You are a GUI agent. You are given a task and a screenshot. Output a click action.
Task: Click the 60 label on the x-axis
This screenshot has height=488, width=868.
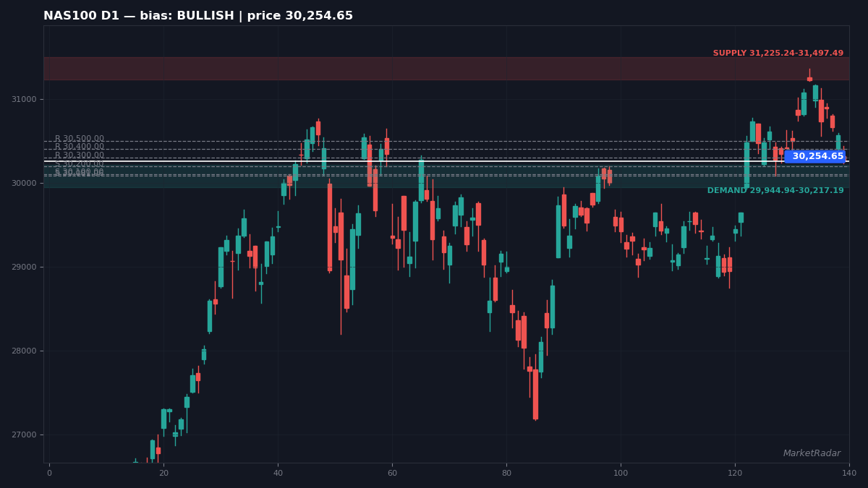[x=392, y=473]
